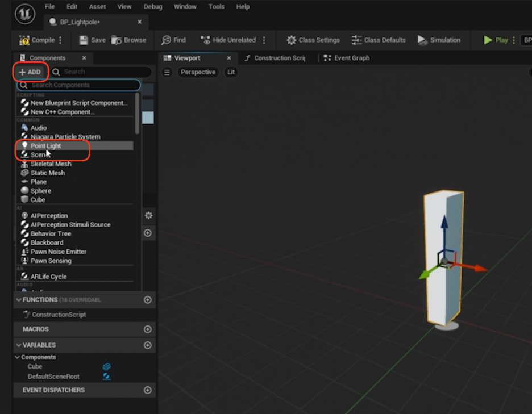Add AIPerception Stimuli Source component

tap(74, 224)
